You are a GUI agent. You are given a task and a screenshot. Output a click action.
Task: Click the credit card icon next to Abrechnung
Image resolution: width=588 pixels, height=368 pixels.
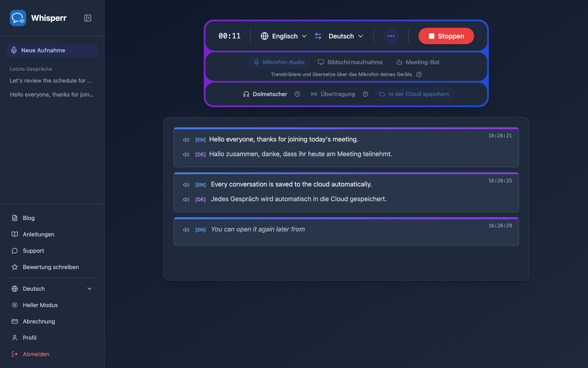pos(15,321)
